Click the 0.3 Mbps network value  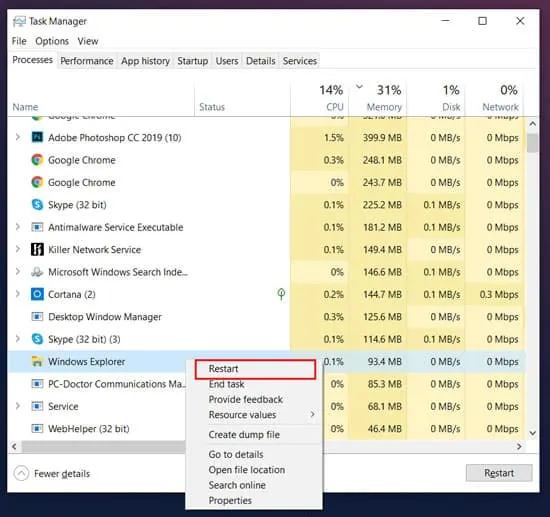pos(499,294)
